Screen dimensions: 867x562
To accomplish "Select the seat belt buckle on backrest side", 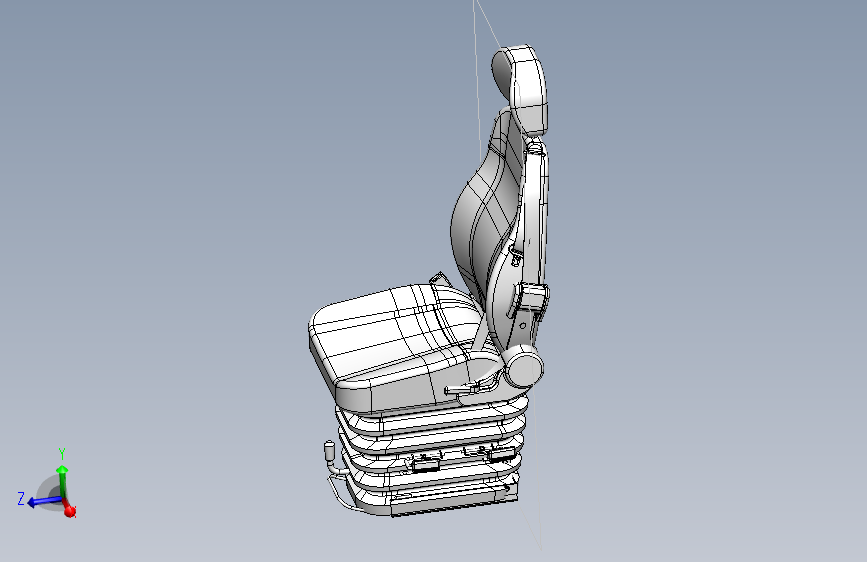I will pos(532,298).
